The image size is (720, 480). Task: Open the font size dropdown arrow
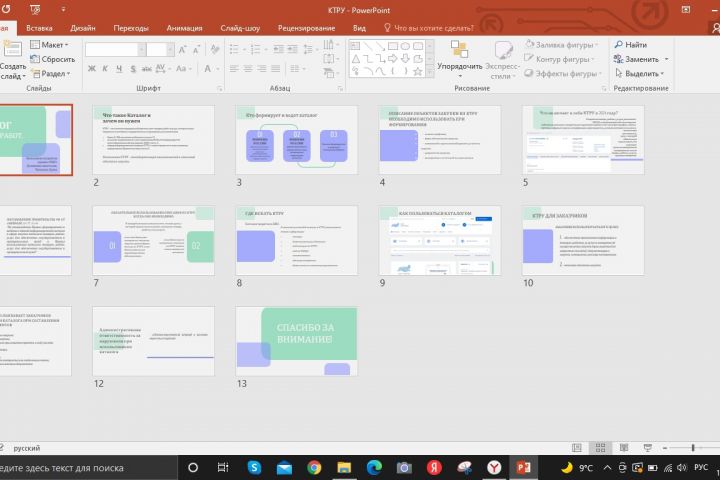point(170,50)
